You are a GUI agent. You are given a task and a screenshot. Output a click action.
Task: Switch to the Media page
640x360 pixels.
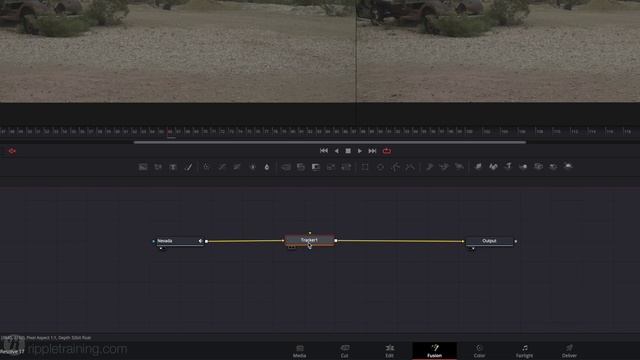point(300,351)
